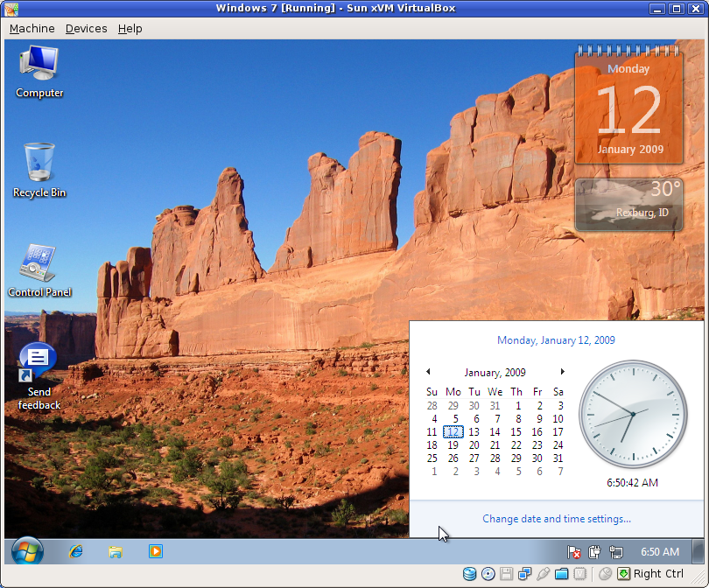Click the taskbar clock showing 6:50 AM
This screenshot has height=588, width=709.
(x=659, y=552)
